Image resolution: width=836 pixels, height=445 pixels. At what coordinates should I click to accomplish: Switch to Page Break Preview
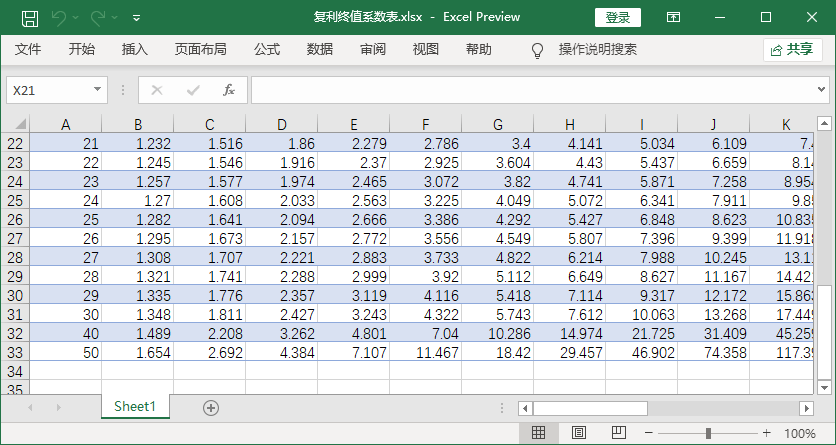617,433
